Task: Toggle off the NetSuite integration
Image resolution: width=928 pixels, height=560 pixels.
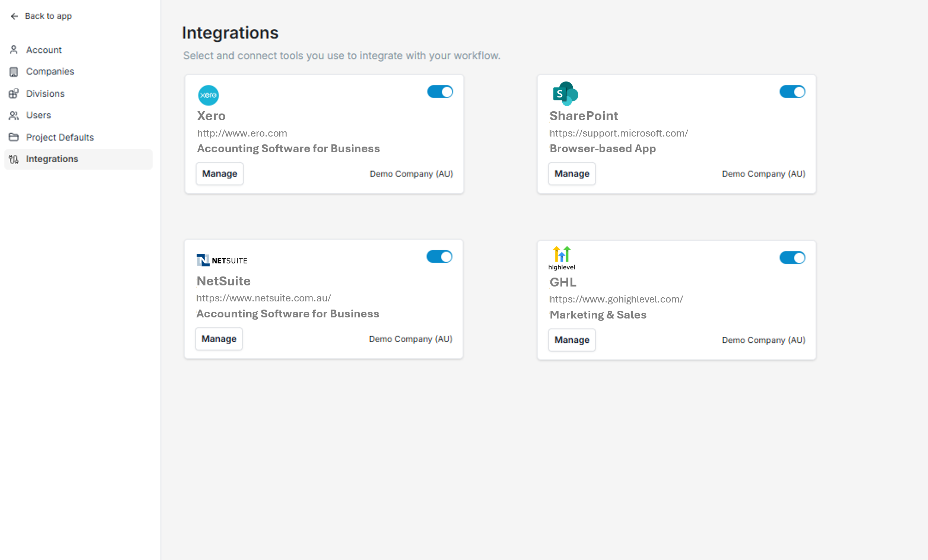Action: [x=439, y=257]
